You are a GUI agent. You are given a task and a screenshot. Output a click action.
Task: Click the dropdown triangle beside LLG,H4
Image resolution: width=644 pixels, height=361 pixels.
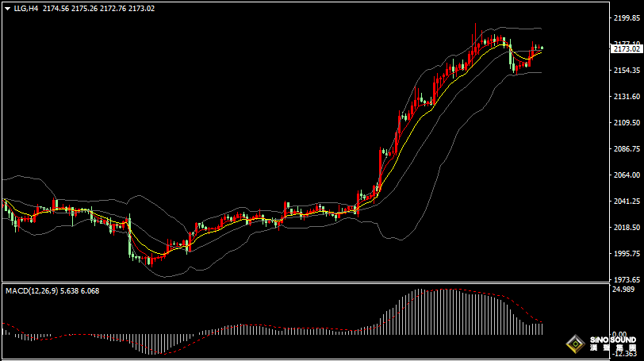(7, 8)
